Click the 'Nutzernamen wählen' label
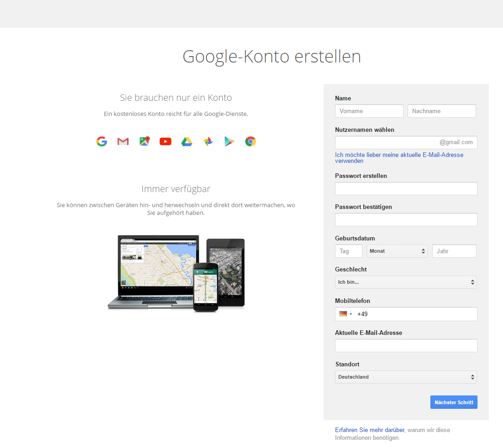503x448 pixels. coord(364,130)
